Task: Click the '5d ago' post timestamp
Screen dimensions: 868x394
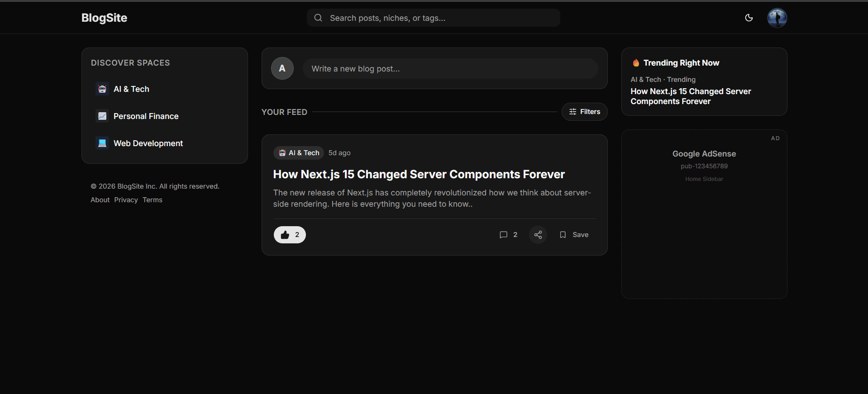Action: (x=339, y=153)
